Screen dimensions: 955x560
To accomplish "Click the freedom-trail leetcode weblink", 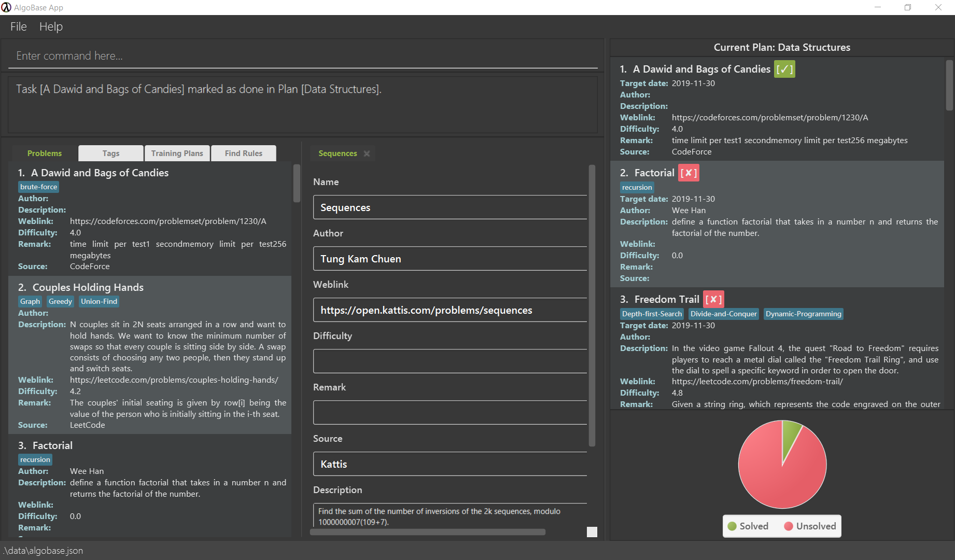I will coord(757,382).
